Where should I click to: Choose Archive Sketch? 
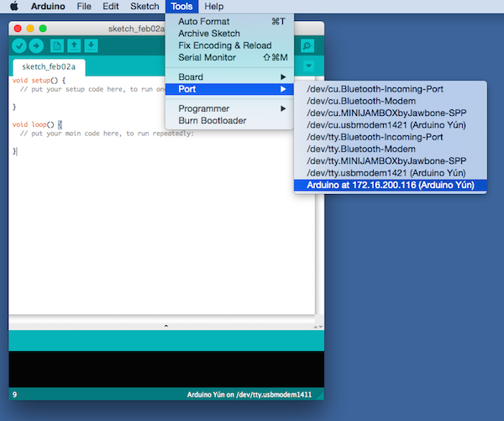pos(229,34)
